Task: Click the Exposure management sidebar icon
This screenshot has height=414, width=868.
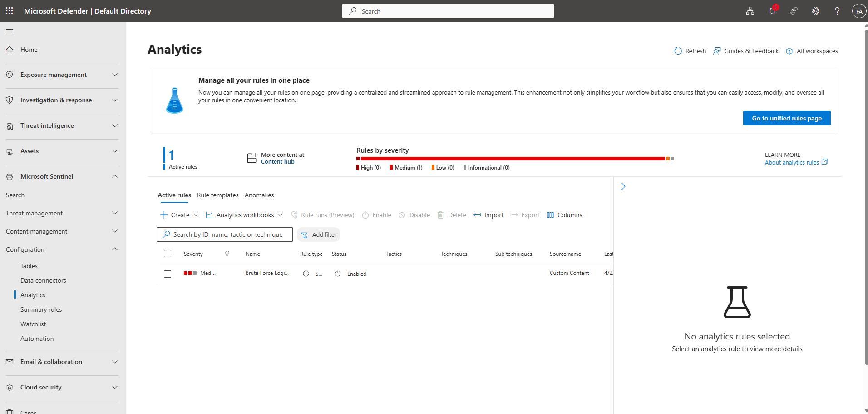Action: click(10, 75)
